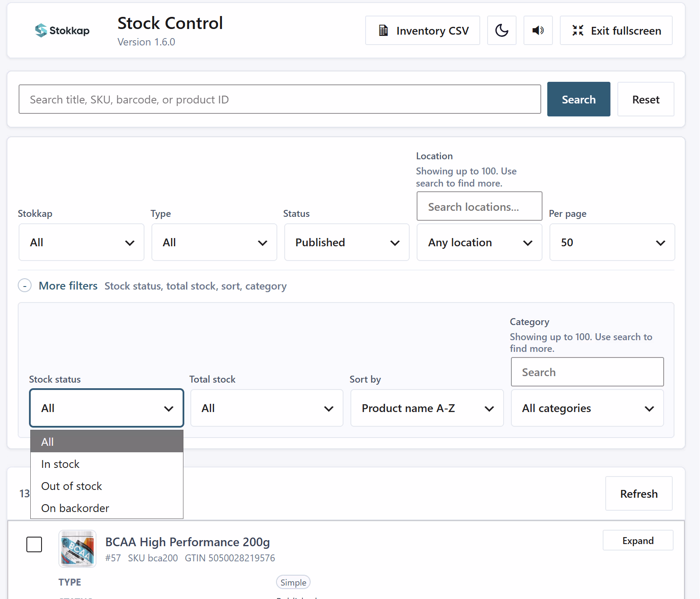
Task: Open the Sort by dropdown
Action: click(x=427, y=408)
